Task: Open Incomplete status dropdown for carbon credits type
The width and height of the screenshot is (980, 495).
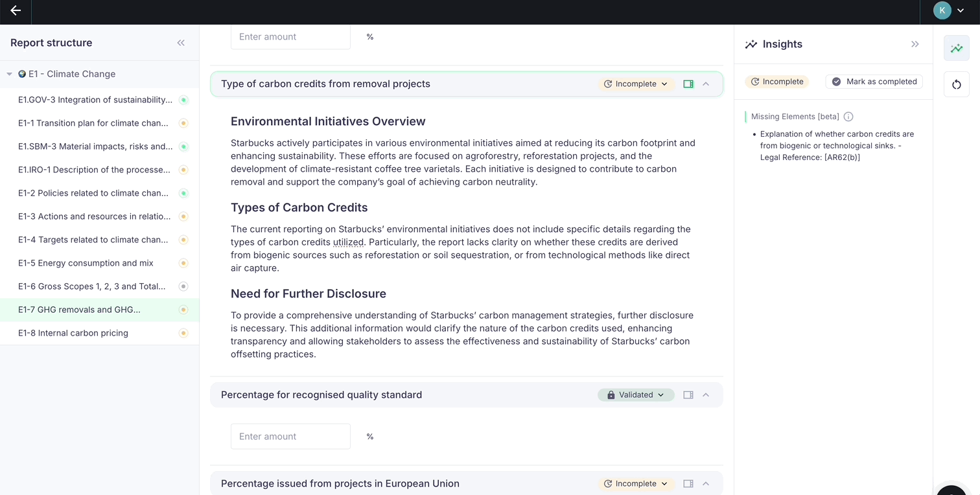Action: click(x=636, y=84)
